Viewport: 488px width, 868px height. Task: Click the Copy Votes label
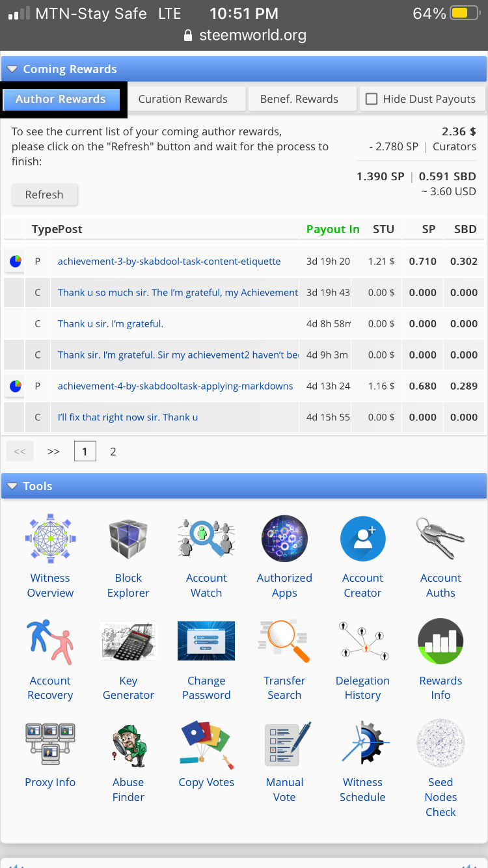[206, 782]
